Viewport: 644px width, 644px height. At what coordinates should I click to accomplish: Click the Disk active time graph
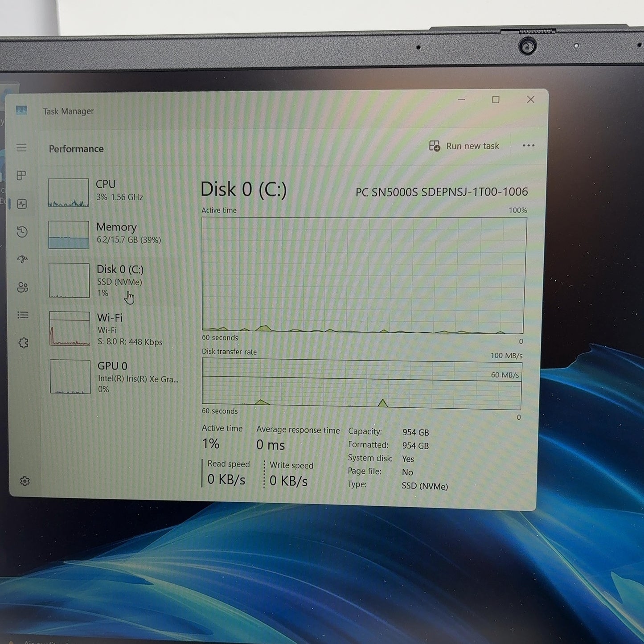click(x=363, y=275)
